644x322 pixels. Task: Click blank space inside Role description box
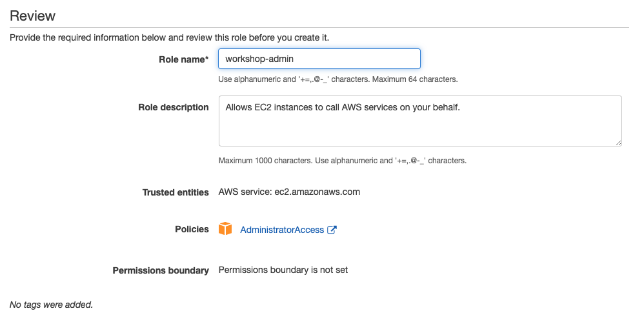[x=419, y=130]
